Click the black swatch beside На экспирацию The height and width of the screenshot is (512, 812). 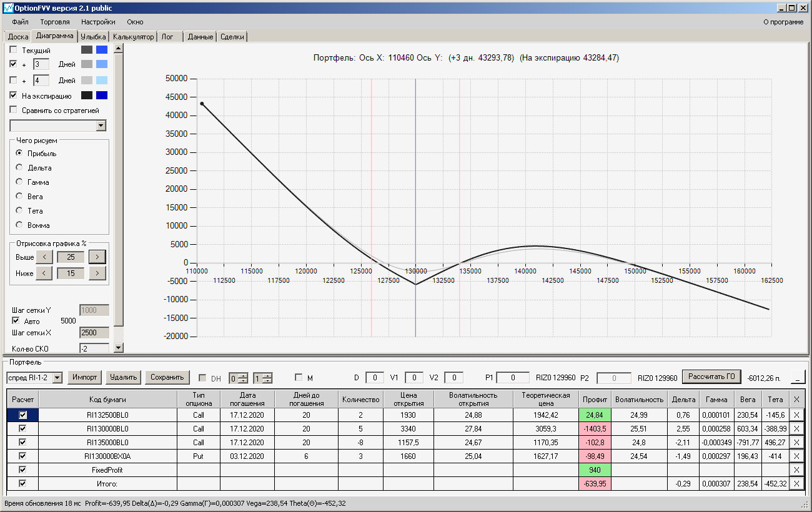tap(87, 96)
